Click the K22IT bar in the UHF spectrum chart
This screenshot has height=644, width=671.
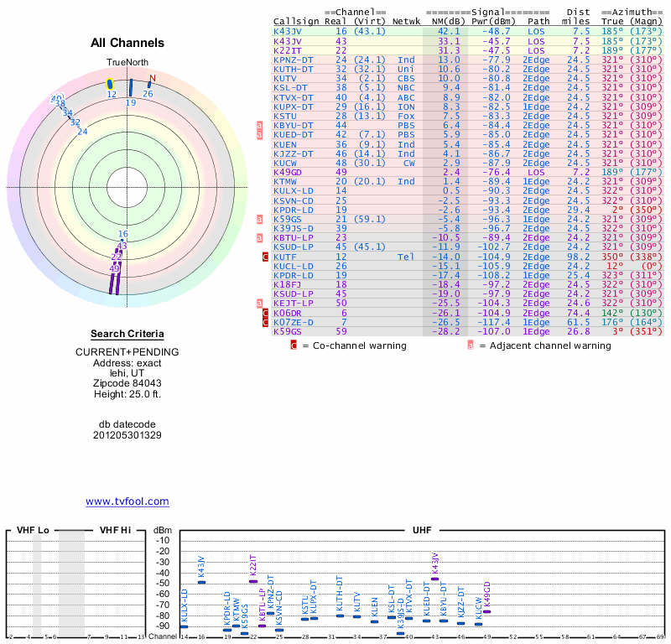253,581
